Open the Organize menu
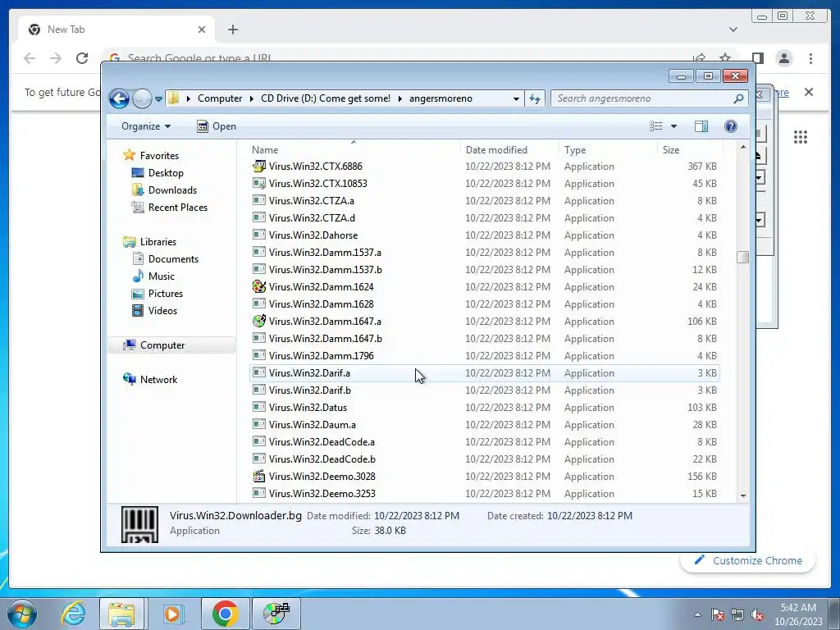The width and height of the screenshot is (840, 630). pos(146,126)
